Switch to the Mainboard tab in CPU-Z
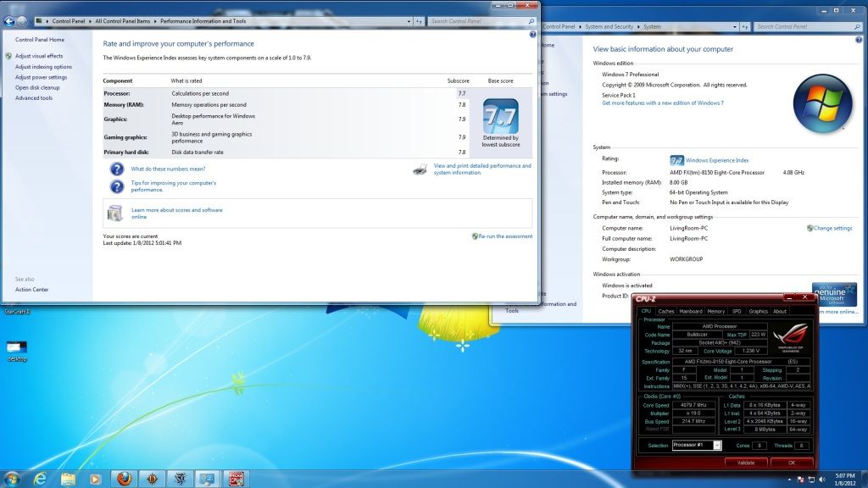 tap(690, 312)
